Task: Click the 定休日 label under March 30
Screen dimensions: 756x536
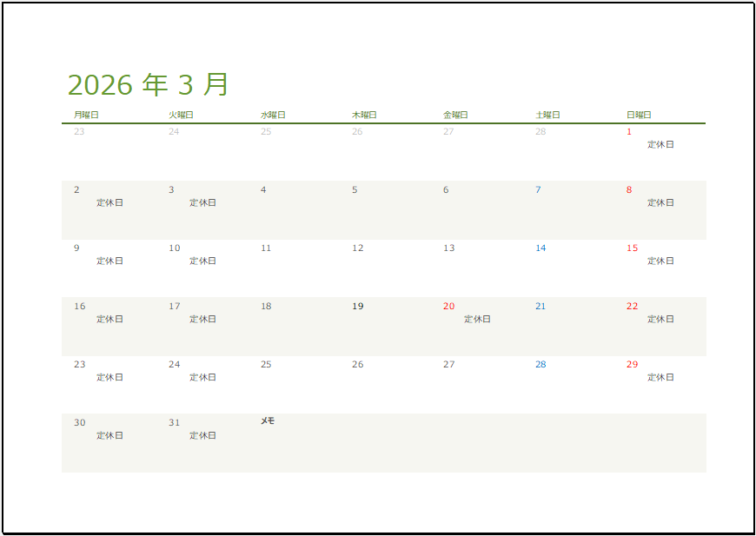Action: [x=109, y=435]
